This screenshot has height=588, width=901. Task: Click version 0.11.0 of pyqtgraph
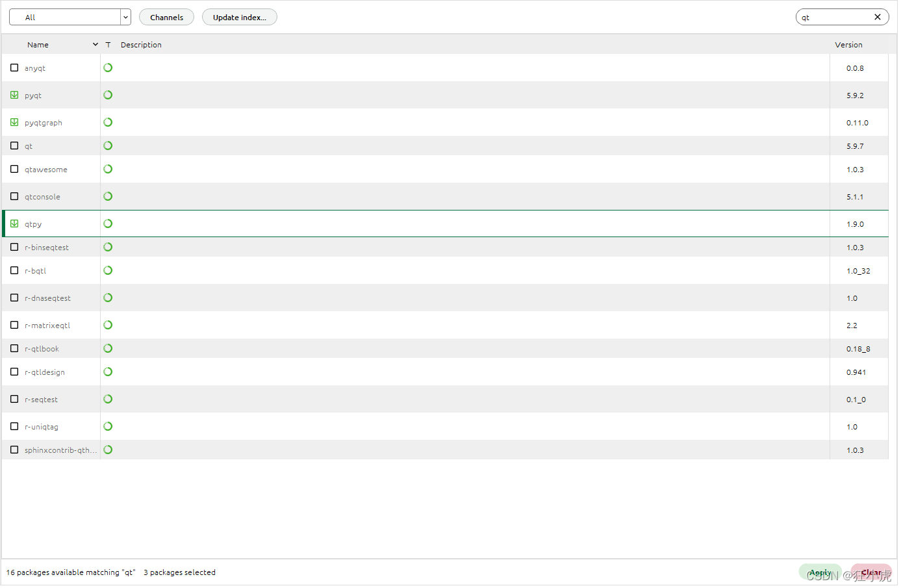click(x=857, y=123)
